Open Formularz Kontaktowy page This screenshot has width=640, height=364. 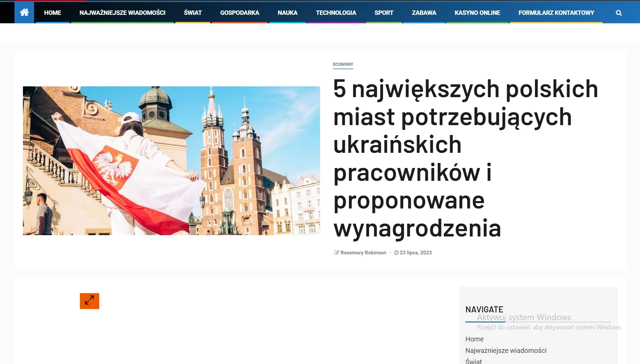[x=556, y=13]
